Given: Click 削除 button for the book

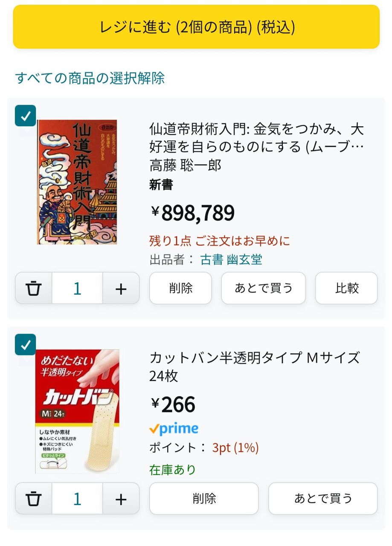Looking at the screenshot, I should pos(180,288).
